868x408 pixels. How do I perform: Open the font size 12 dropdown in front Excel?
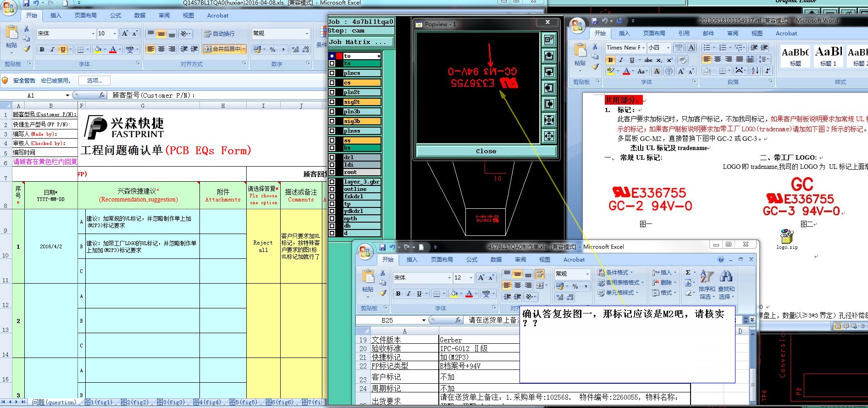coord(471,278)
